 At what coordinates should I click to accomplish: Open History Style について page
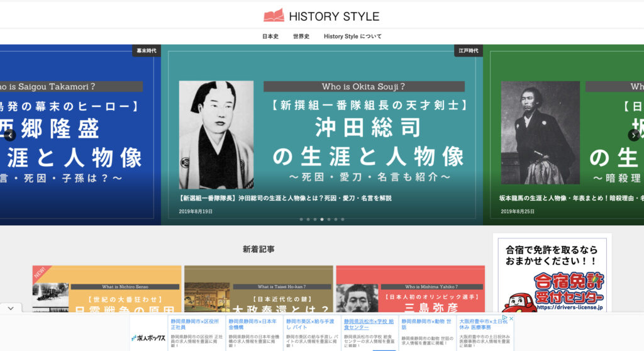tap(352, 36)
